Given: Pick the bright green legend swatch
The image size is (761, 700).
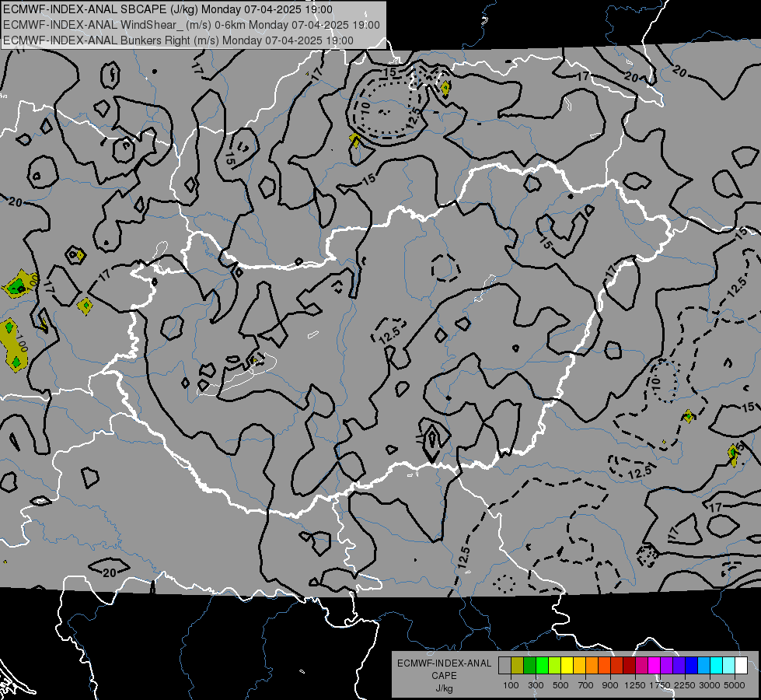Looking at the screenshot, I should click(542, 666).
